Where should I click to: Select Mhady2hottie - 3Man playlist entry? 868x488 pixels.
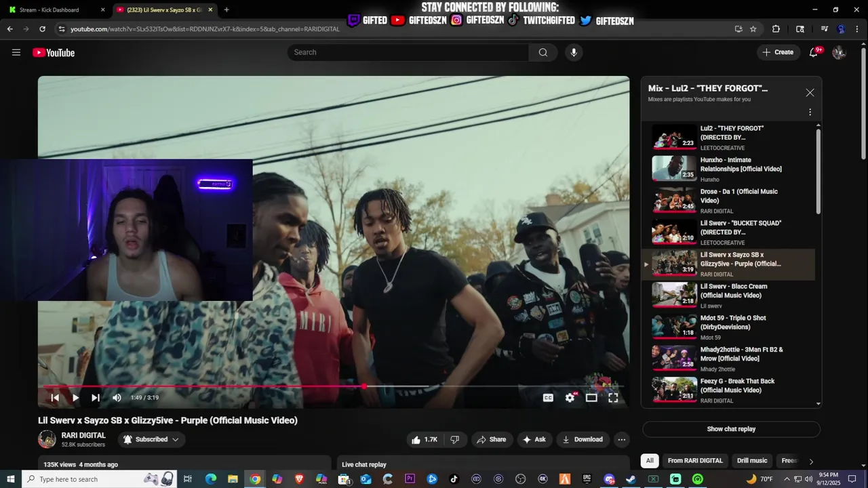coord(729,359)
